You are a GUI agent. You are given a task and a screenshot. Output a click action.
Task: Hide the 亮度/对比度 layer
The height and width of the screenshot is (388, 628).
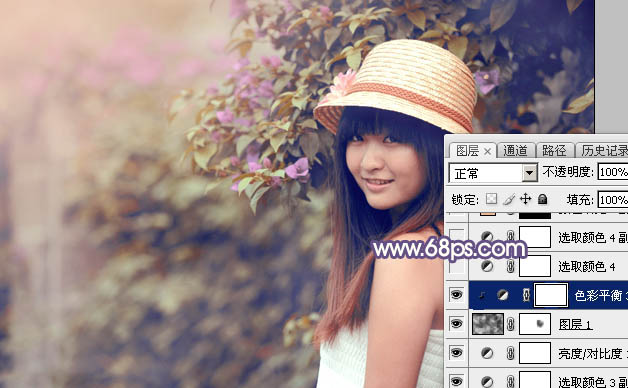(457, 353)
